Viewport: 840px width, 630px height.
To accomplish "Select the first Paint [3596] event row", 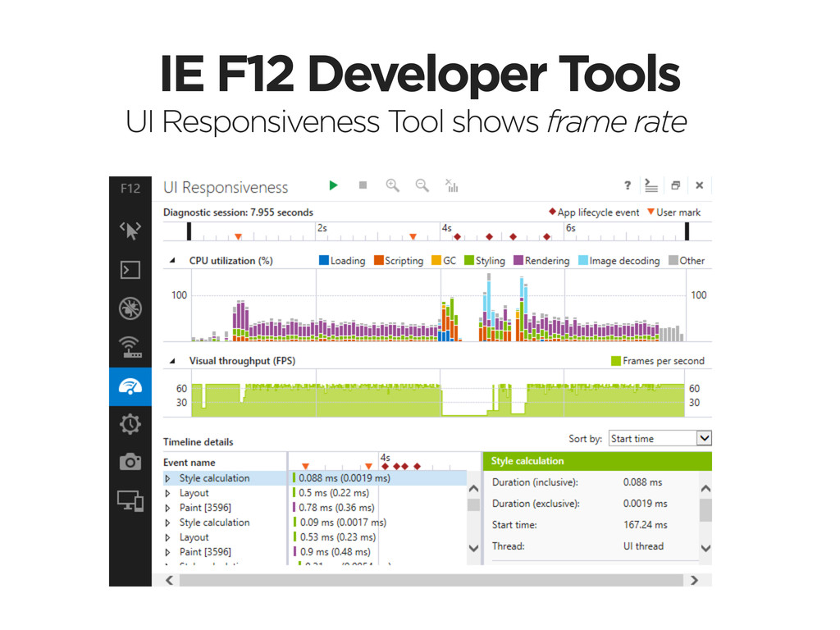I will 205,508.
